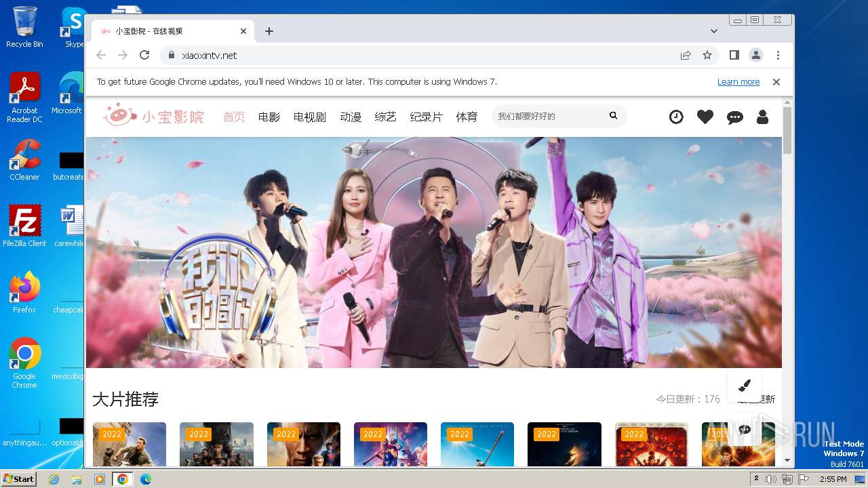Screen dimensions: 868x488
Task: Click the taskbar clock showing 2:55 PM
Action: (833, 479)
